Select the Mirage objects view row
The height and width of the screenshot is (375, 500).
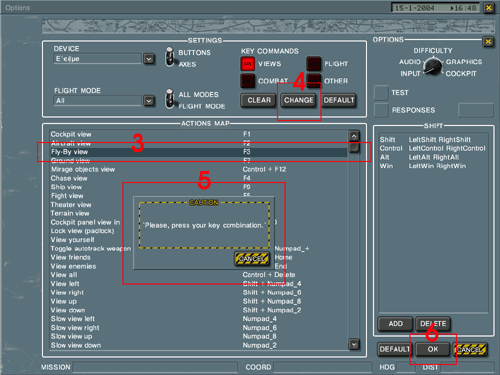tap(198, 169)
